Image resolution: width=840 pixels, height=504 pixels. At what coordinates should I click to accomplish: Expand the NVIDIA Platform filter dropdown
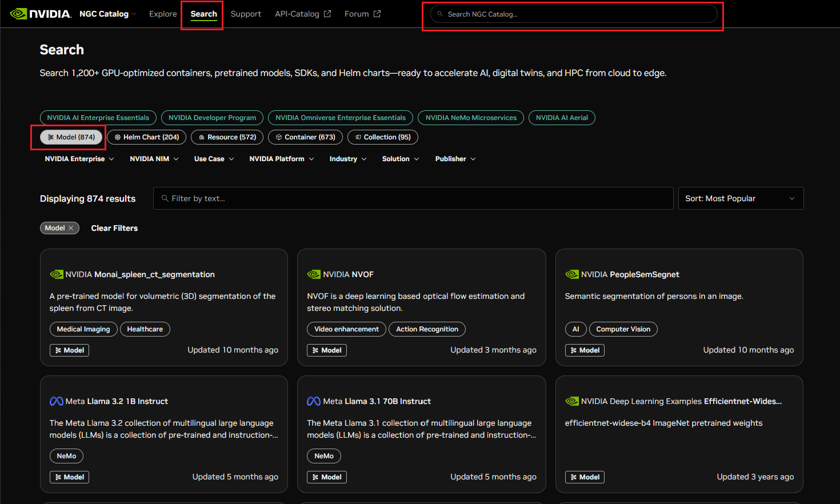[x=282, y=159]
